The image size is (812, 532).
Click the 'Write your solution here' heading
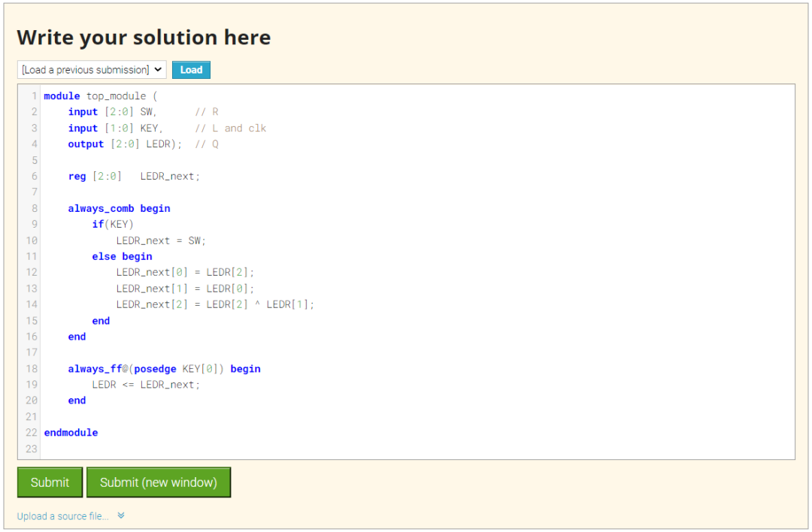pos(144,38)
